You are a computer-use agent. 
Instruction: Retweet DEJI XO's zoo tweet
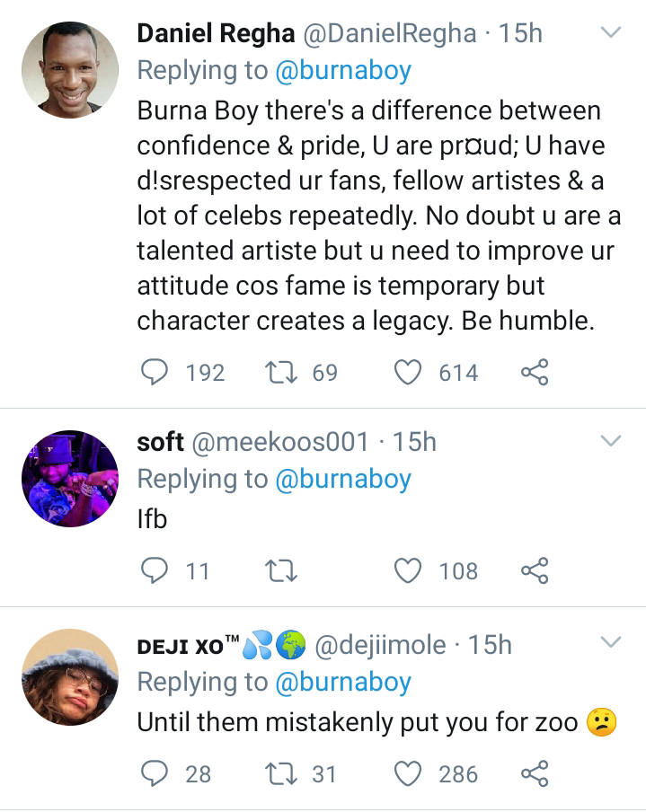pos(281,773)
